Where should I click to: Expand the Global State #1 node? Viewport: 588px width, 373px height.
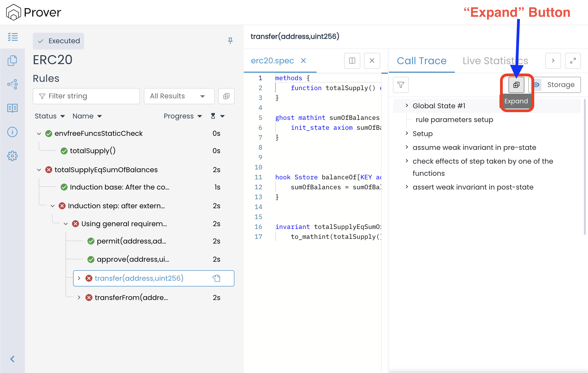[x=407, y=106]
